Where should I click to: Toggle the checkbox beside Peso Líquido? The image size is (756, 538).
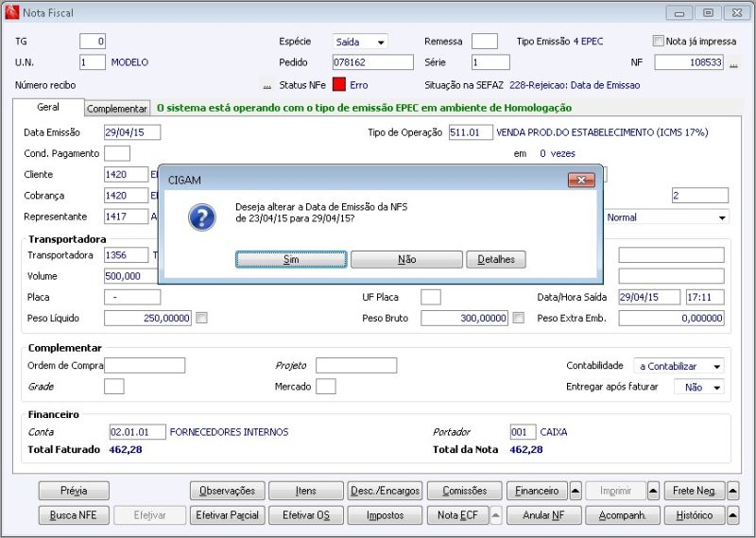point(201,318)
